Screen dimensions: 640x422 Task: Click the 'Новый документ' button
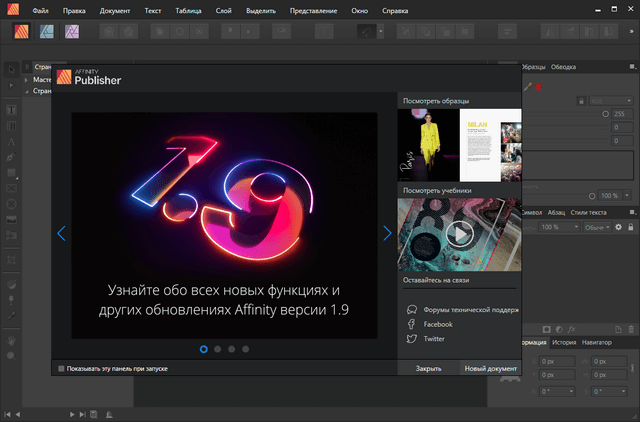(489, 369)
